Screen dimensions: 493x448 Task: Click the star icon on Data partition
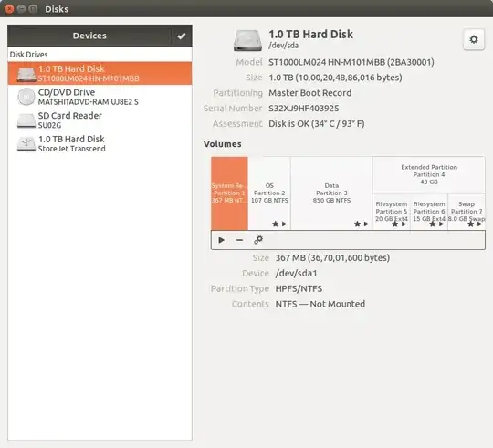pyautogui.click(x=357, y=224)
